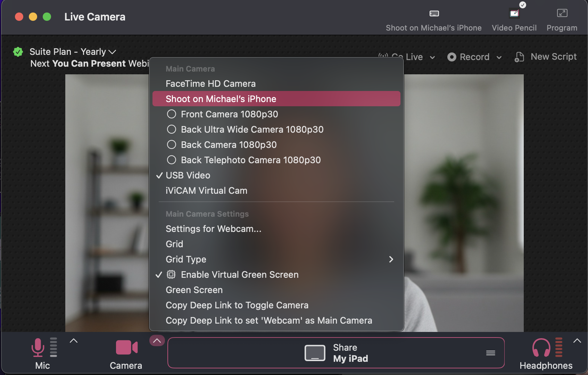Image resolution: width=588 pixels, height=375 pixels.
Task: Open Green Screen menu item
Action: [x=276, y=290]
